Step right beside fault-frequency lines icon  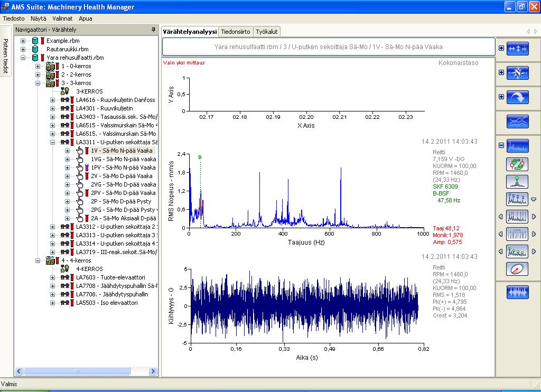534,217
